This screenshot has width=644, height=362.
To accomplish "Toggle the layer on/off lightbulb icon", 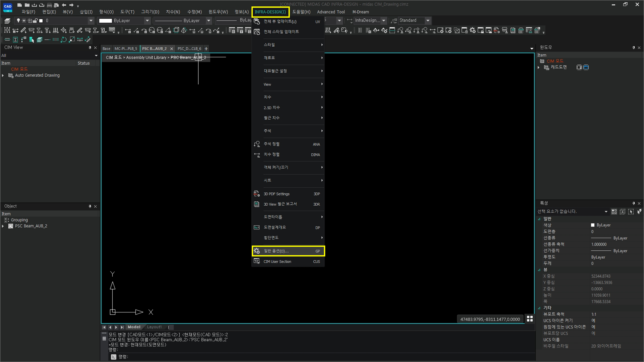I will [18, 21].
